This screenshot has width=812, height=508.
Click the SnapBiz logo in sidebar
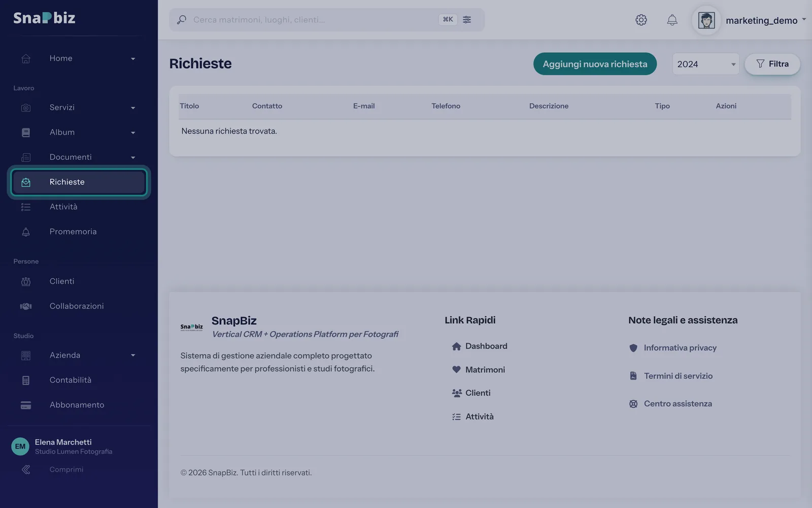(44, 18)
